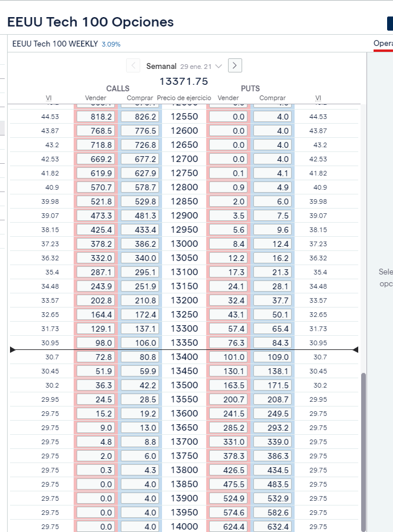Click the Precio de ejercicio column header

pyautogui.click(x=184, y=98)
